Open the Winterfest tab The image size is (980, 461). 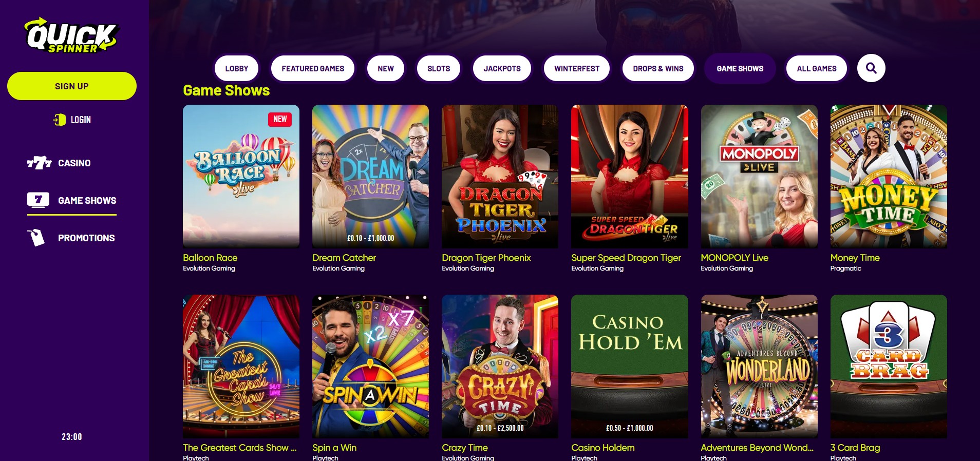[x=577, y=68]
